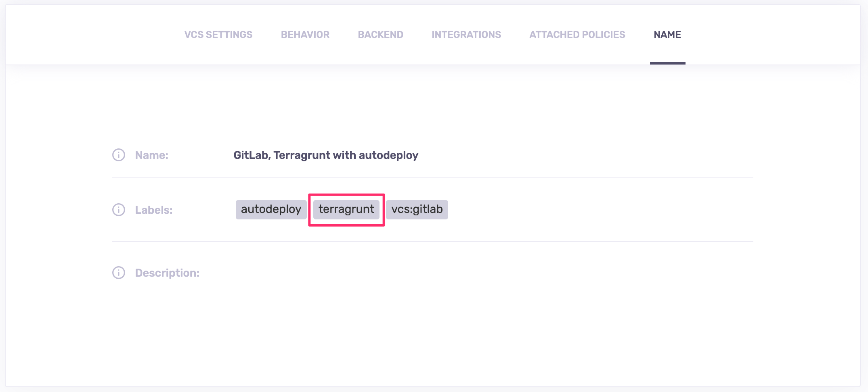Click the "Labels:" field label
Screen dimensions: 868x392
point(154,210)
